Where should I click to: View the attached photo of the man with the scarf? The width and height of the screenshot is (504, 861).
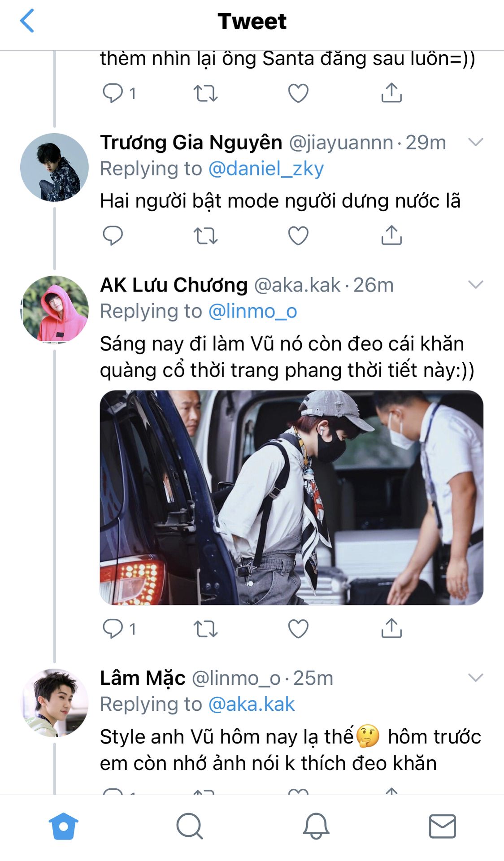pos(291,498)
